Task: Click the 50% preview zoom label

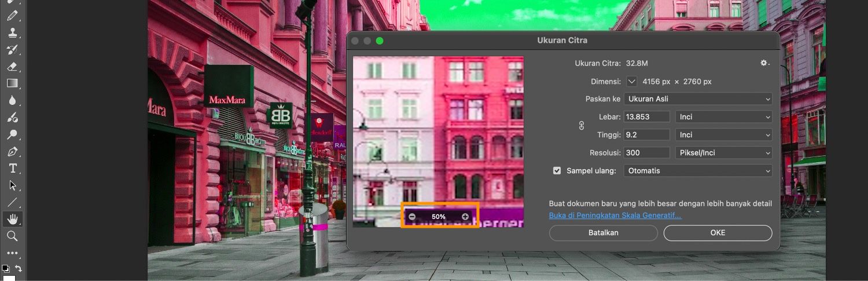Action: click(439, 217)
